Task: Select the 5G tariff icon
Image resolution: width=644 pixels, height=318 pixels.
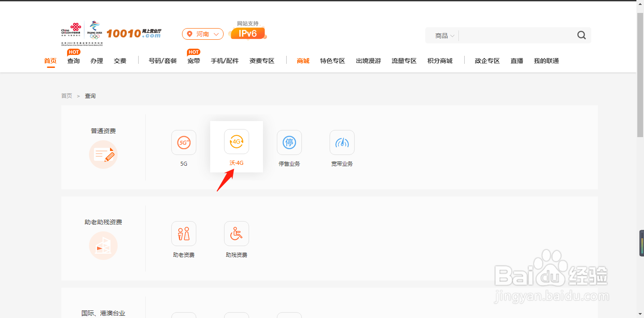Action: tap(183, 142)
